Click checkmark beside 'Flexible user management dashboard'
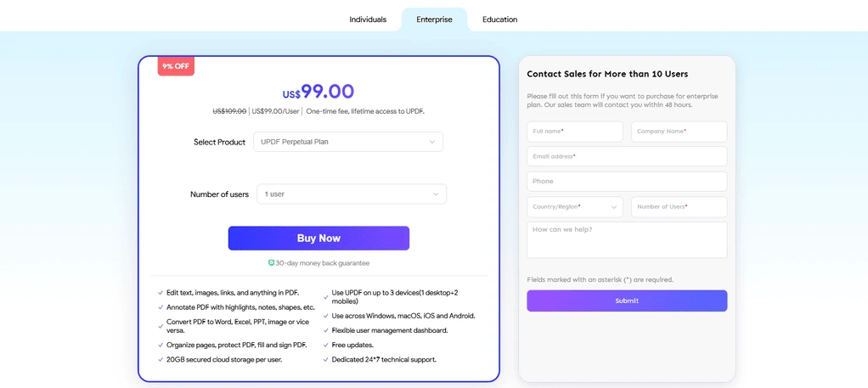 (326, 330)
